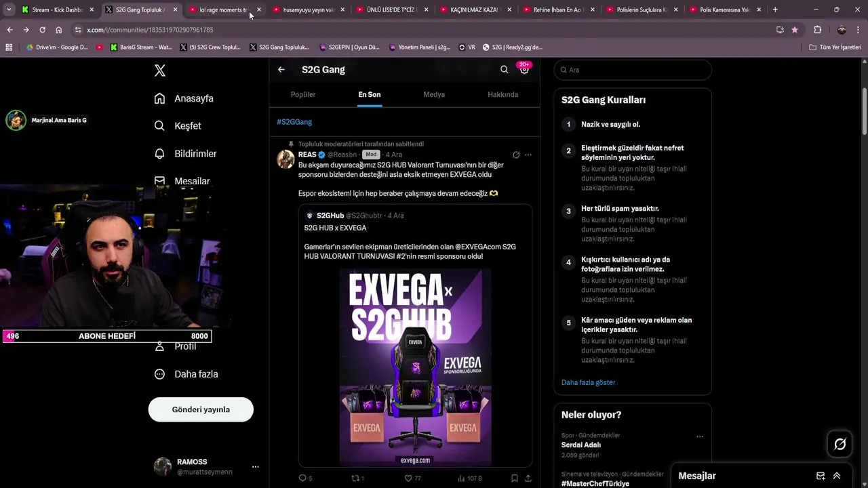Screen dimensions: 868x488
Task: Click install app icon in address bar
Action: [x=780, y=30]
